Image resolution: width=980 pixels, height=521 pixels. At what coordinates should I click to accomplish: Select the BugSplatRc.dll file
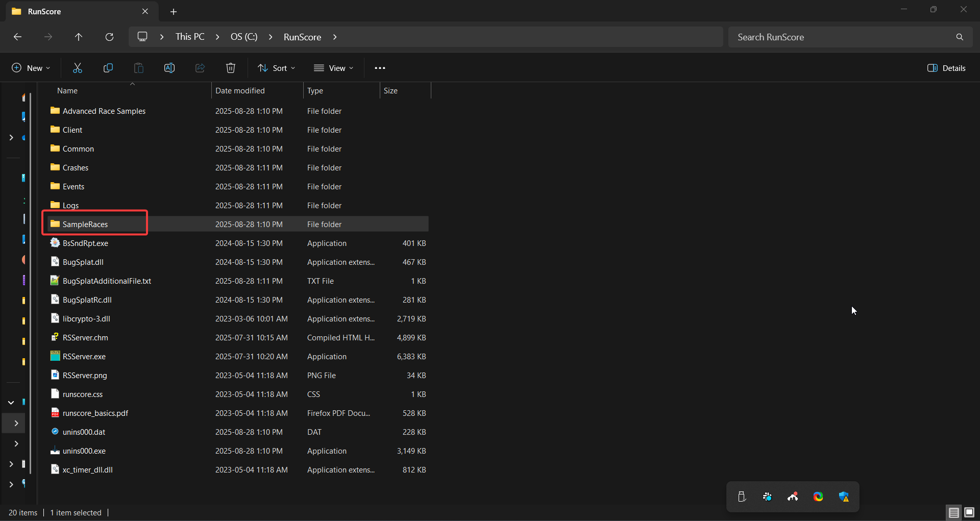click(81, 300)
